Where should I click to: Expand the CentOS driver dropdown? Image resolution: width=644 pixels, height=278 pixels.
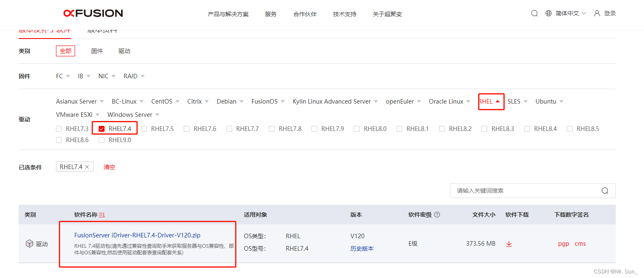[x=165, y=102]
